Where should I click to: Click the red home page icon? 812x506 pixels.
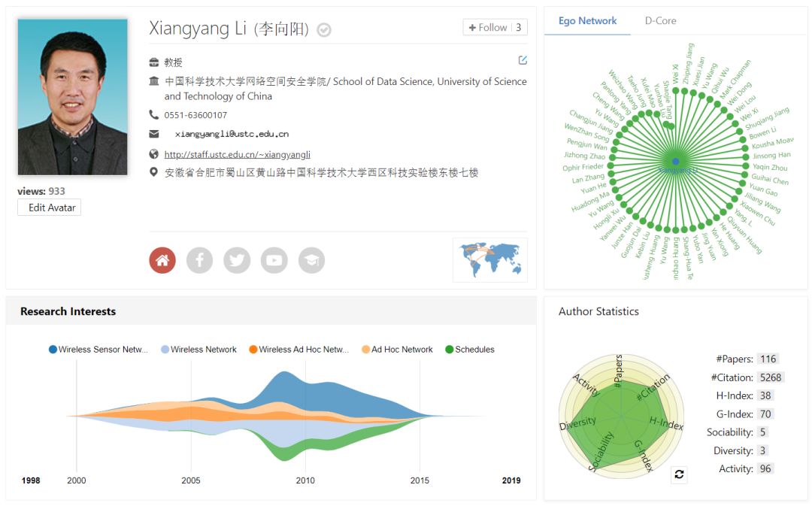[162, 260]
